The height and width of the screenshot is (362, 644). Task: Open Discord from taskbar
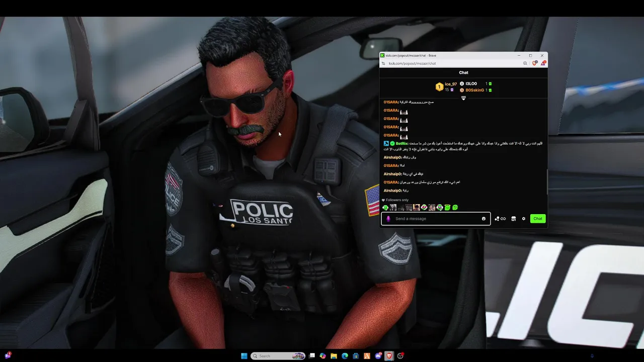click(378, 356)
